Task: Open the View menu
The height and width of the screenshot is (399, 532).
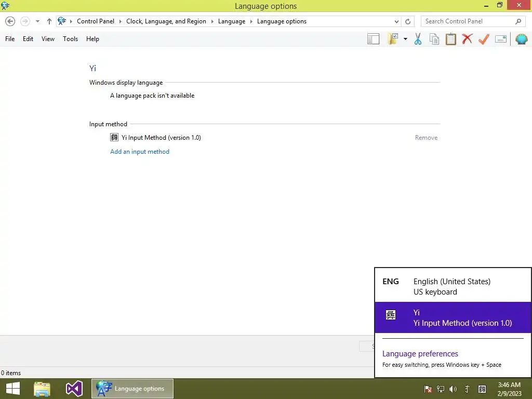Action: click(48, 39)
